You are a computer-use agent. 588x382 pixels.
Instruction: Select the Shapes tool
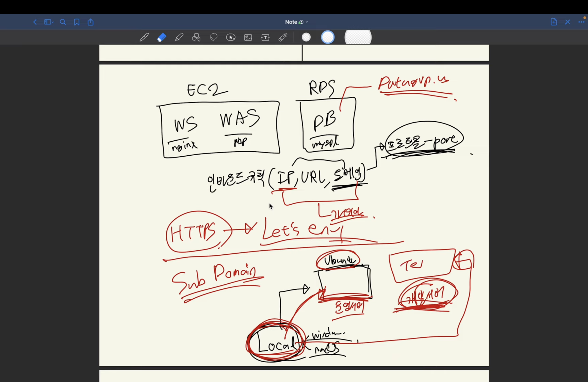click(x=196, y=37)
